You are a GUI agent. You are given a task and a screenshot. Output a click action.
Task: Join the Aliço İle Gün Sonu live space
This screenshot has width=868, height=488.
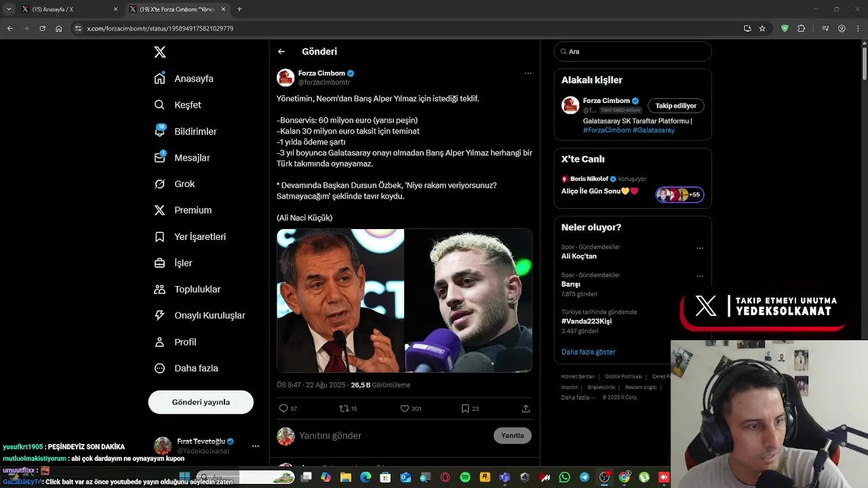pos(600,191)
